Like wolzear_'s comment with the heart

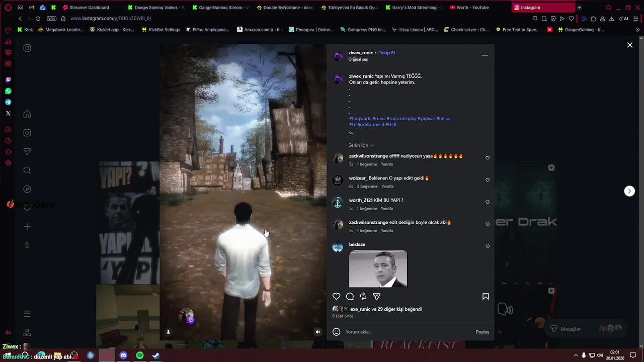pos(488,180)
